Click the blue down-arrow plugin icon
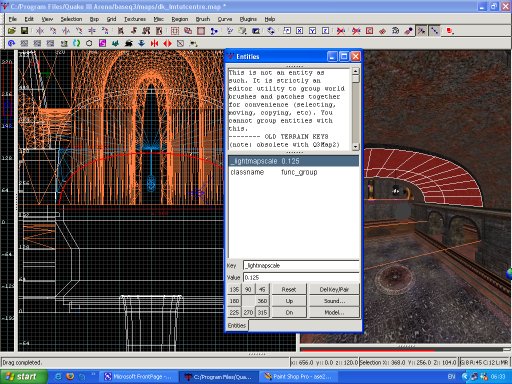This screenshot has height=384, width=512. coord(141,43)
